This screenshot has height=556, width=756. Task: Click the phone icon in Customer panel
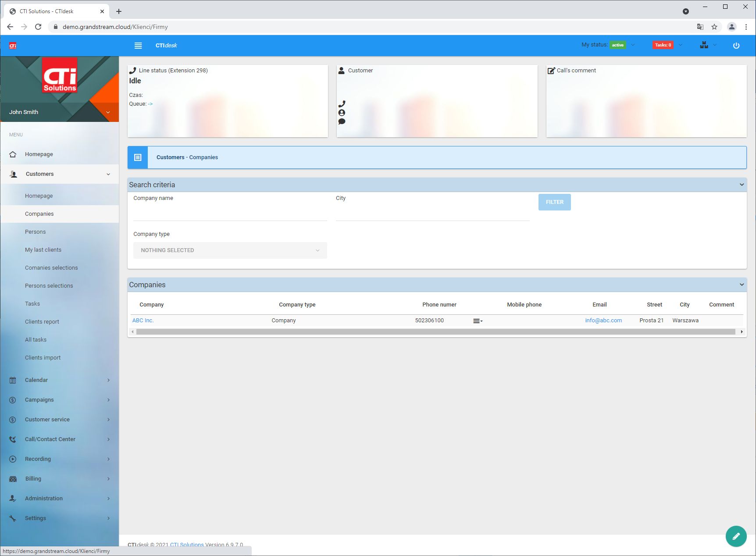click(342, 104)
